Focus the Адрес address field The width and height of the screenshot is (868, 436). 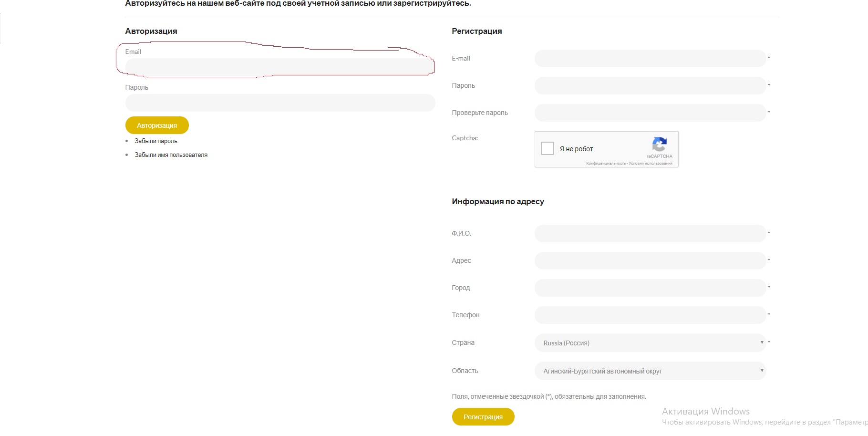pos(650,261)
